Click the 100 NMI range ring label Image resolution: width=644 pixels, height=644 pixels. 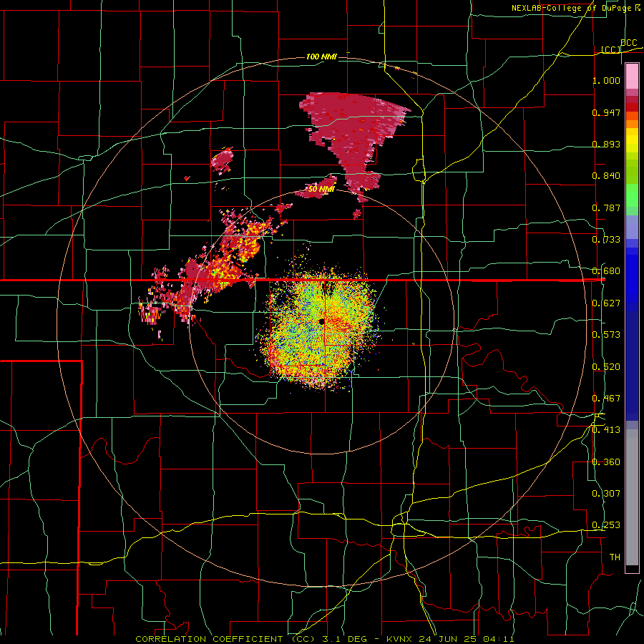click(321, 57)
